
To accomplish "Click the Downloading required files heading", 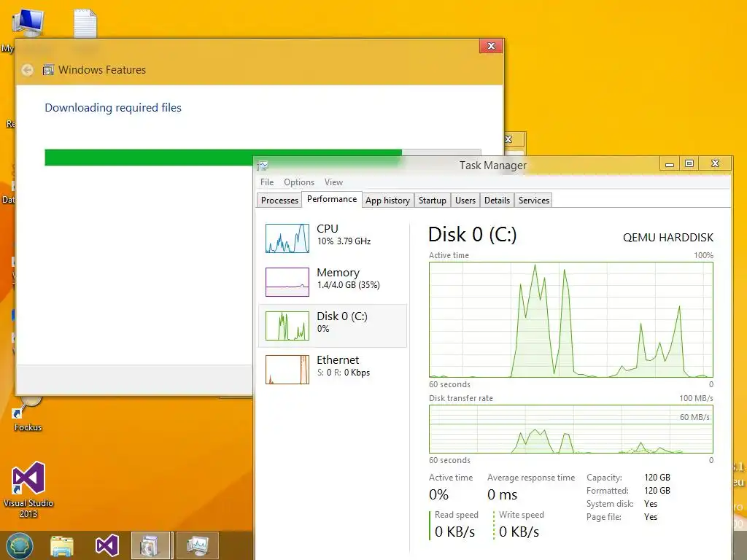I will coord(113,108).
